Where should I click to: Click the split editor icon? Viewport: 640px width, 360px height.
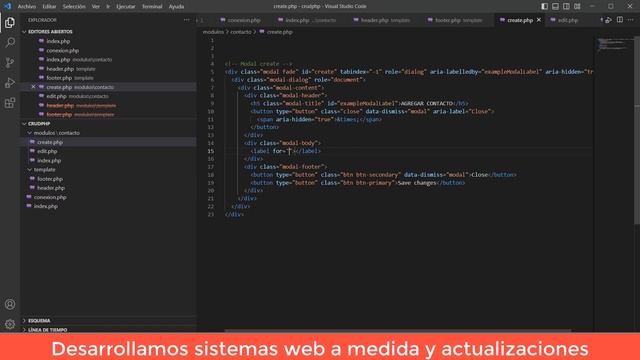point(620,20)
